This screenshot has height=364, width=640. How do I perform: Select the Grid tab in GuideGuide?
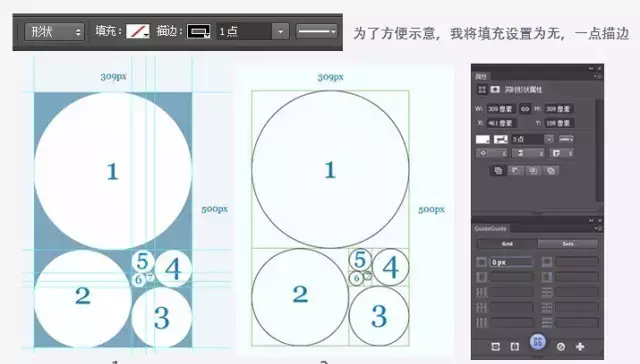[507, 244]
